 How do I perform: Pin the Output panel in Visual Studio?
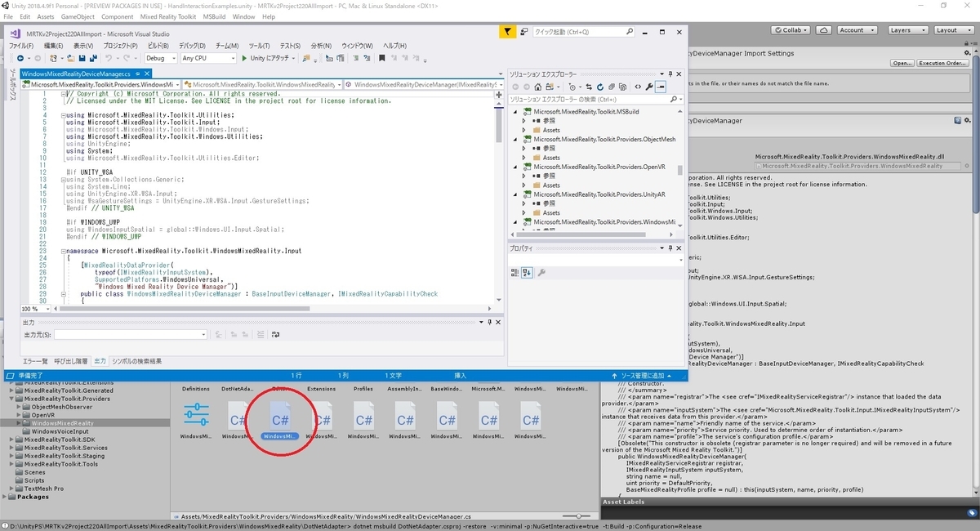tap(489, 322)
